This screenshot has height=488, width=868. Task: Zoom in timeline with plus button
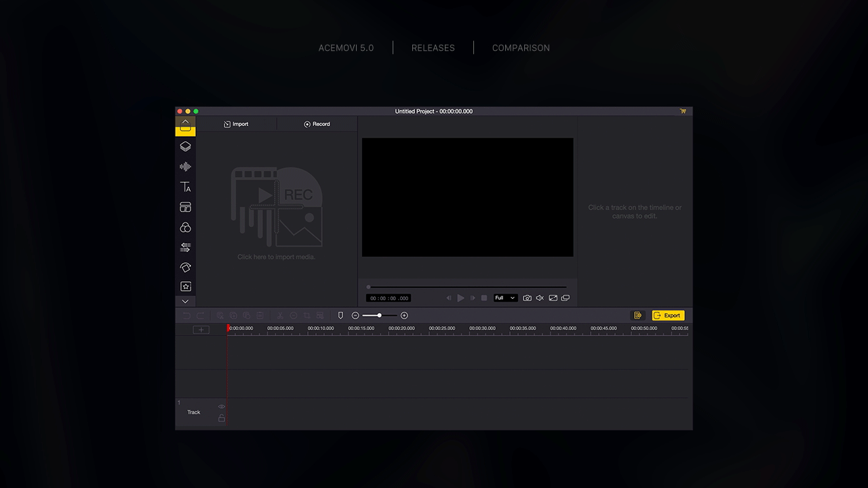[404, 315]
